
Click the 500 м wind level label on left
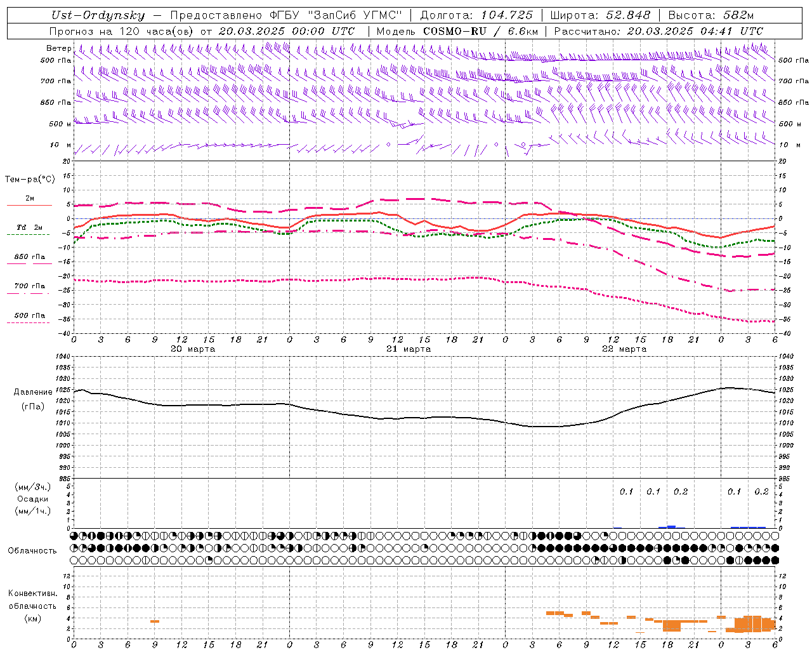pyautogui.click(x=60, y=124)
